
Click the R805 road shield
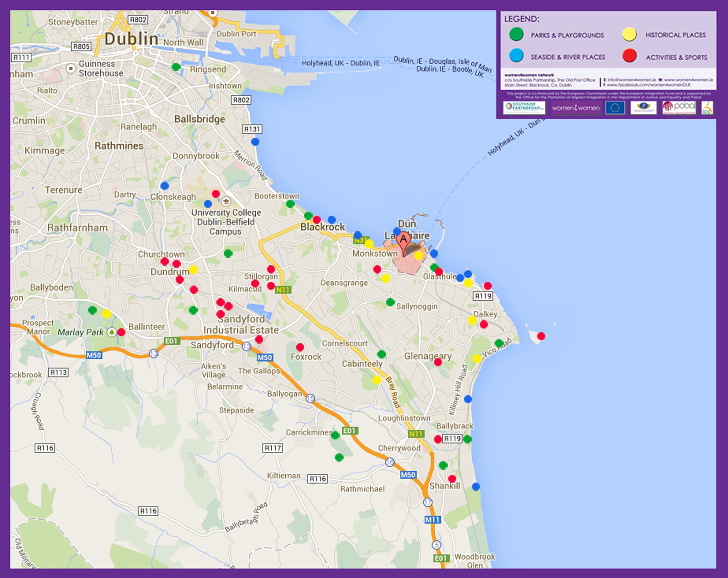81,46
